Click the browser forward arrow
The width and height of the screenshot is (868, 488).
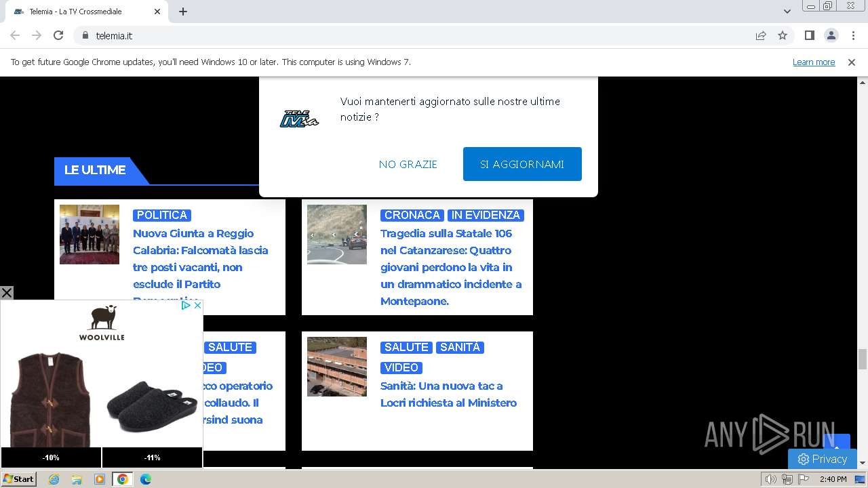(x=37, y=35)
